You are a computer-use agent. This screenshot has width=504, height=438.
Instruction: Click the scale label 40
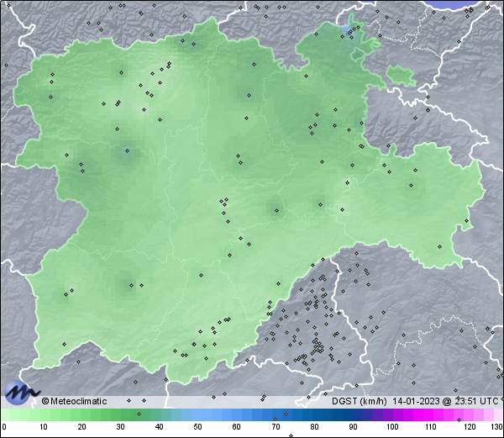pyautogui.click(x=160, y=427)
